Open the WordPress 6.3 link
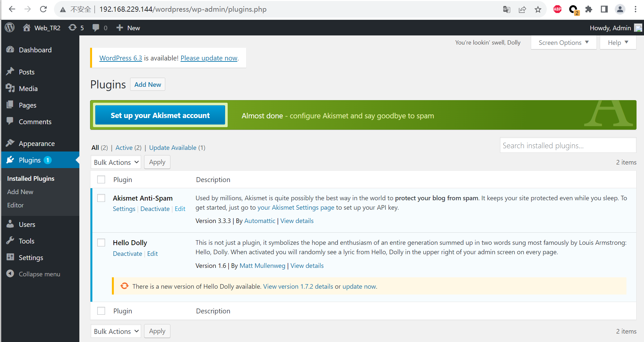The height and width of the screenshot is (342, 644). [x=121, y=58]
